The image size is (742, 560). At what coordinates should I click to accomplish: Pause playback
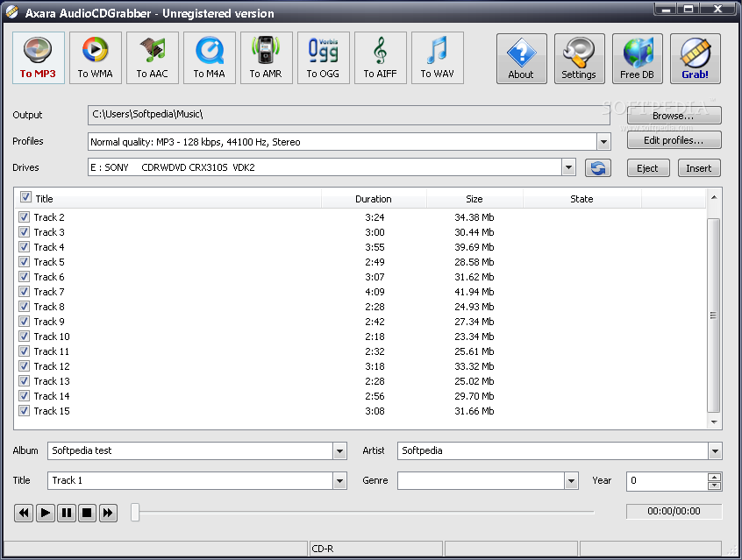tap(67, 513)
